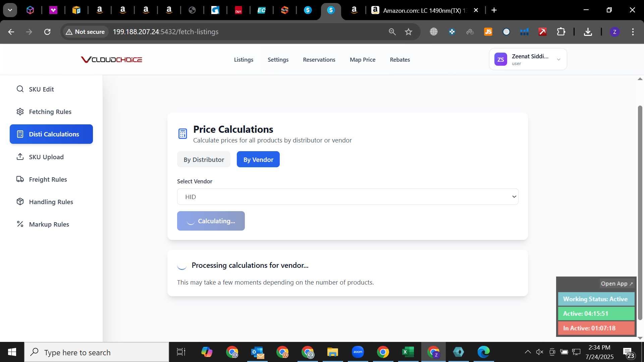Open the tab search dropdown
The height and width of the screenshot is (362, 644).
point(10,10)
